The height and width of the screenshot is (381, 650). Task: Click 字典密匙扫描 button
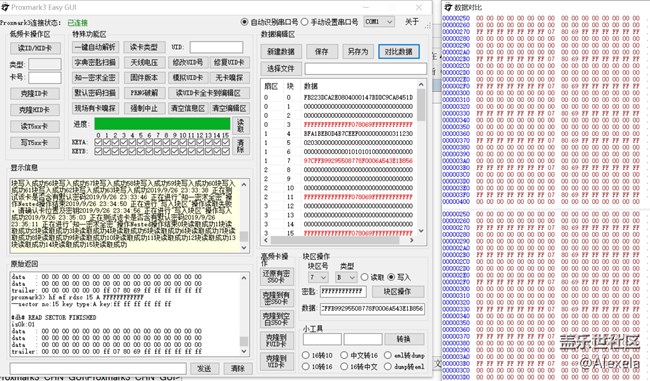coord(95,63)
